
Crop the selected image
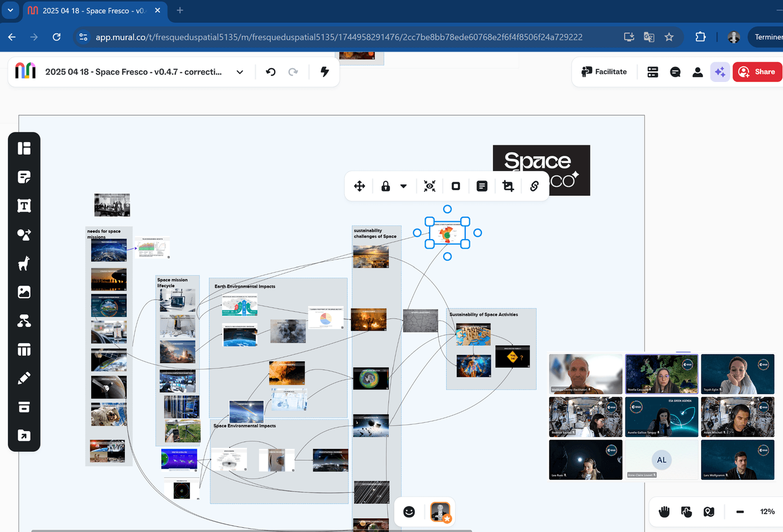[x=508, y=186]
